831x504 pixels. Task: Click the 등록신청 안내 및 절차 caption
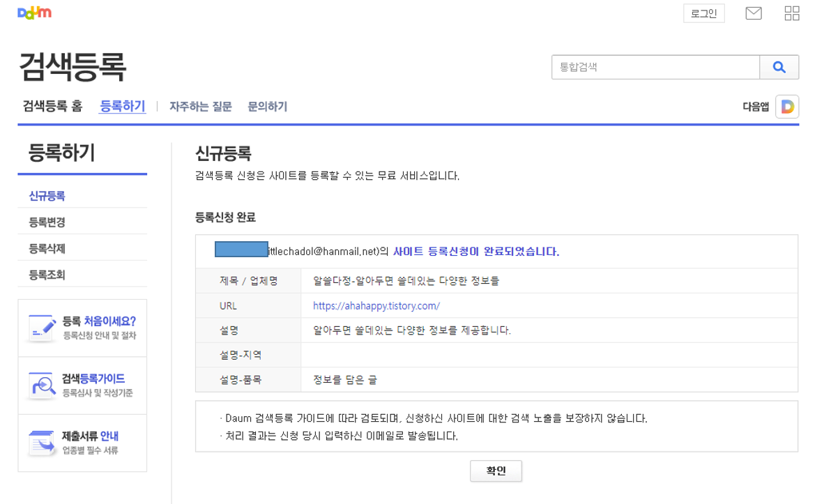tap(100, 335)
